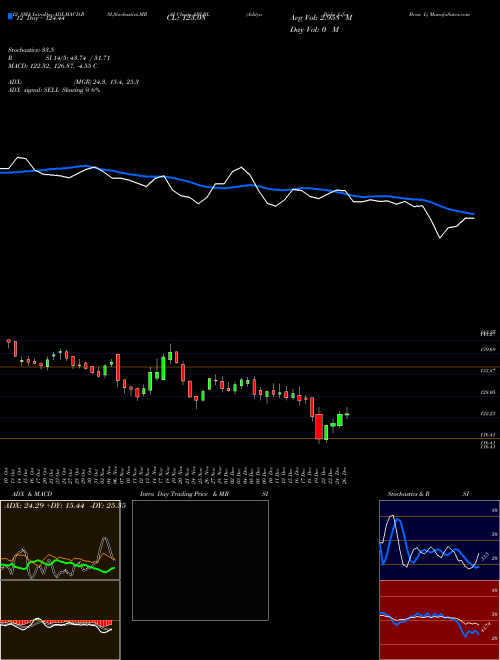Open the empty intraday trading price panel
This screenshot has height=660, width=500.
click(200, 560)
